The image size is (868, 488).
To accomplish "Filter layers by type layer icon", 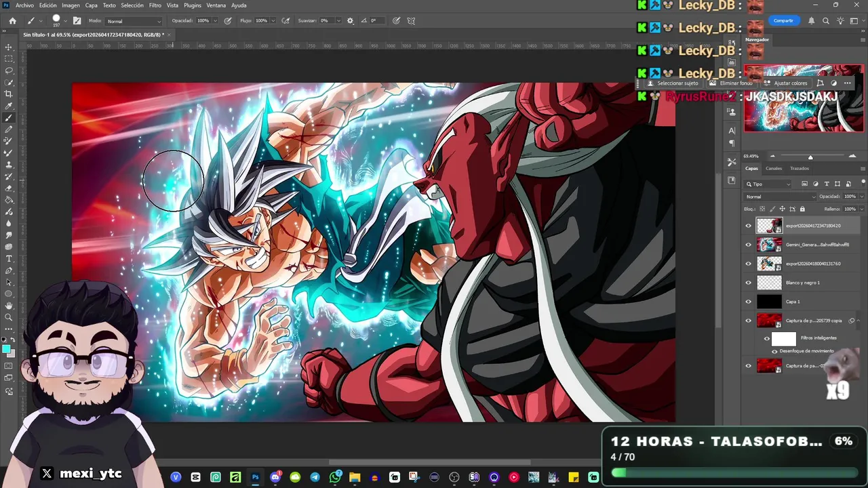I will [826, 184].
